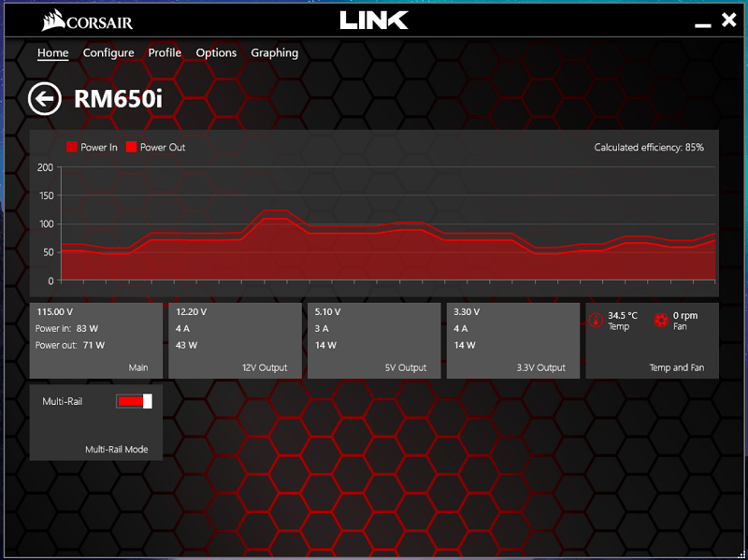Click the 0 rpm fan speed reading
The height and width of the screenshot is (560, 748).
685,315
